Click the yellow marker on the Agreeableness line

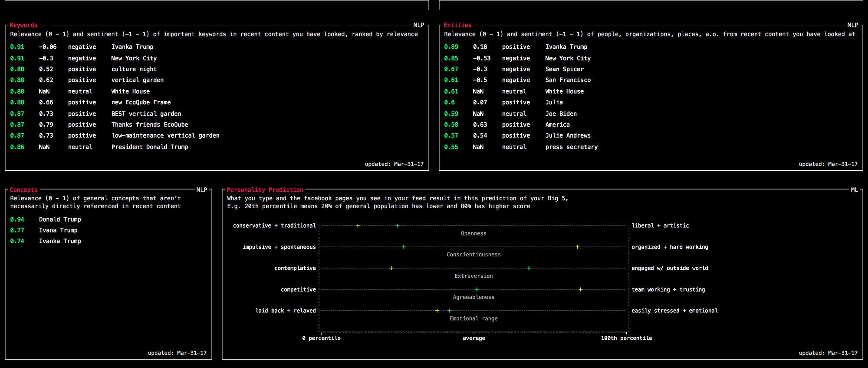click(x=580, y=289)
